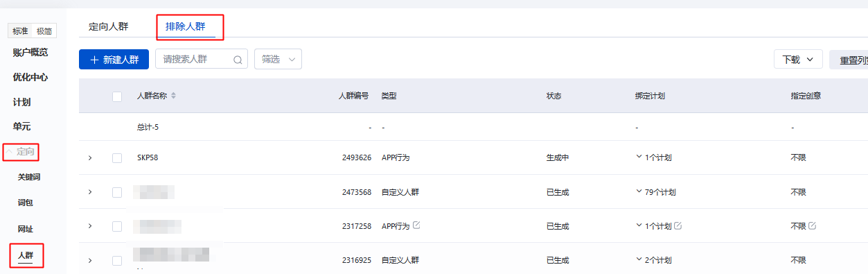
Task: Click the search magnifier icon
Action: 238,60
